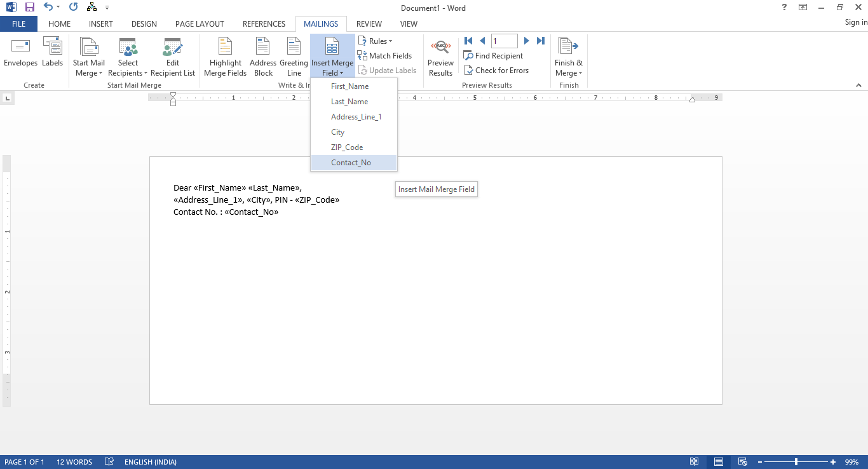The width and height of the screenshot is (868, 469).
Task: Run Check for Errors
Action: pos(497,70)
